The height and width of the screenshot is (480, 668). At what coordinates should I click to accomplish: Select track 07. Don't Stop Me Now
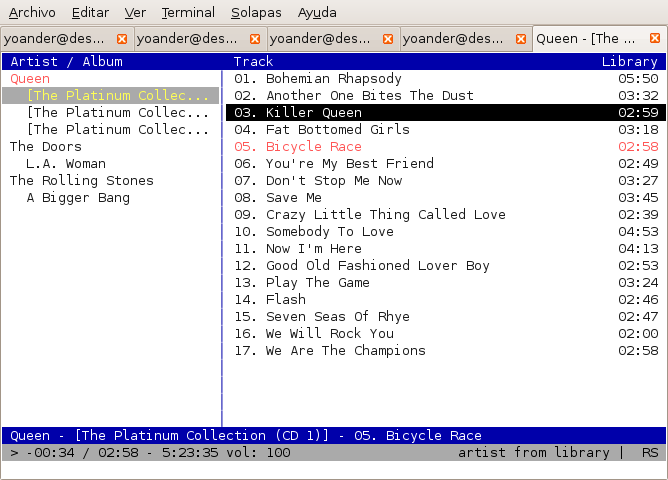coord(446,181)
